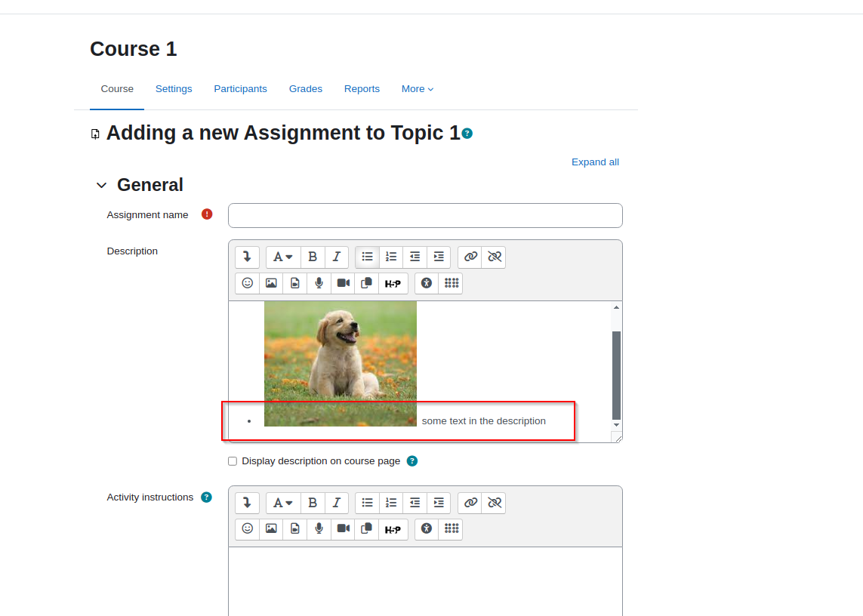This screenshot has width=863, height=616.
Task: Show help for Display description option
Action: coord(412,461)
